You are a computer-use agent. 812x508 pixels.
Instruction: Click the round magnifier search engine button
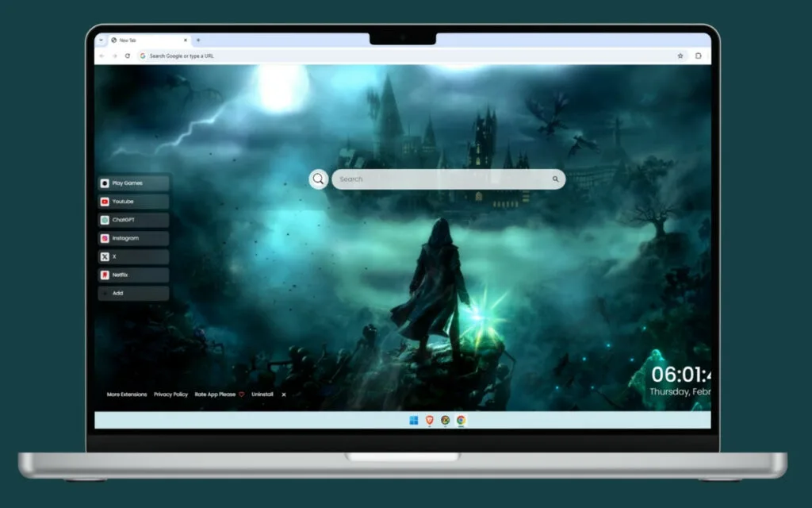pyautogui.click(x=319, y=179)
